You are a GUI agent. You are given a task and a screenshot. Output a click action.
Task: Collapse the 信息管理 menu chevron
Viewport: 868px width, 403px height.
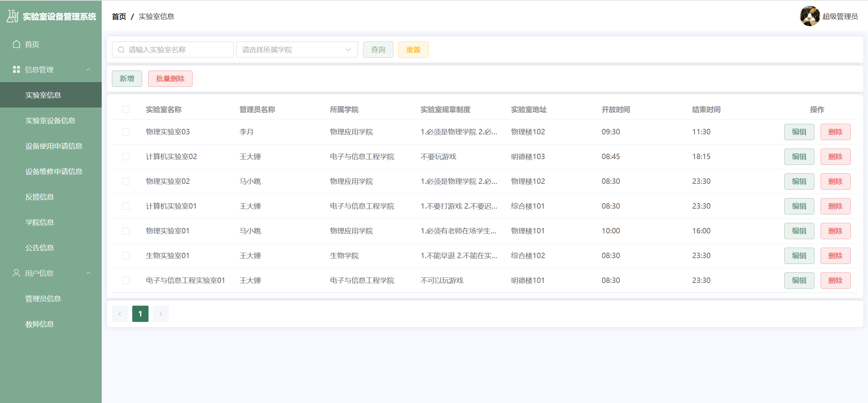(88, 70)
